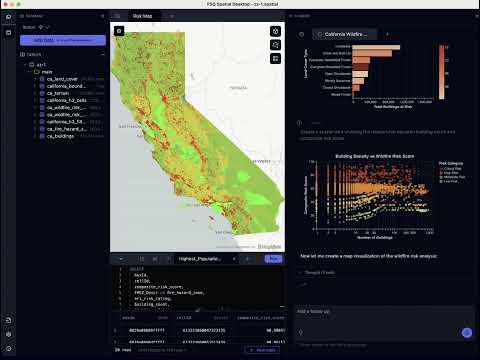The image size is (480, 360).
Task: Send the chat message with the round button
Action: pos(467,332)
